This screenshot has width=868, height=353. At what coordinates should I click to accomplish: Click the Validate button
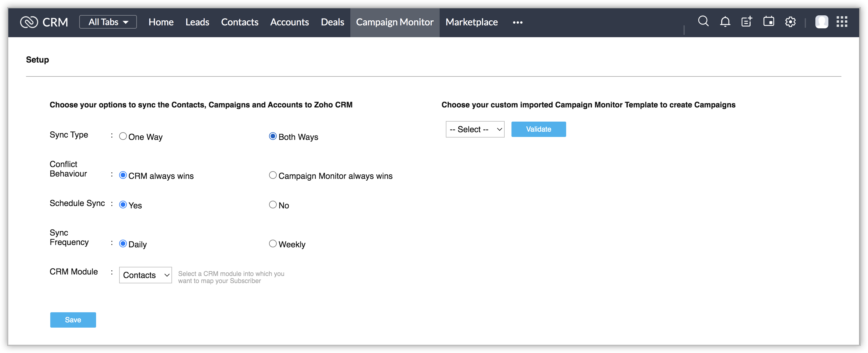(538, 129)
